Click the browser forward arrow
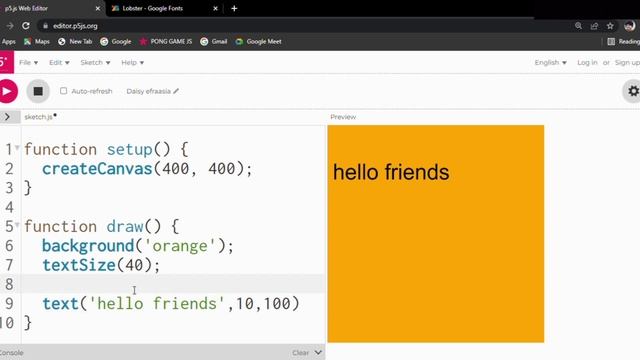This screenshot has width=640, height=360. click(x=10, y=26)
